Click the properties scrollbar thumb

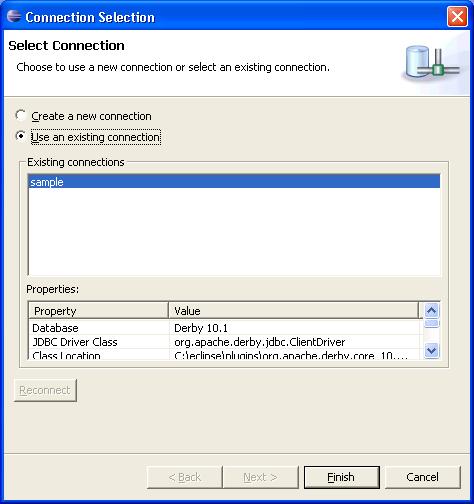pyautogui.click(x=432, y=323)
